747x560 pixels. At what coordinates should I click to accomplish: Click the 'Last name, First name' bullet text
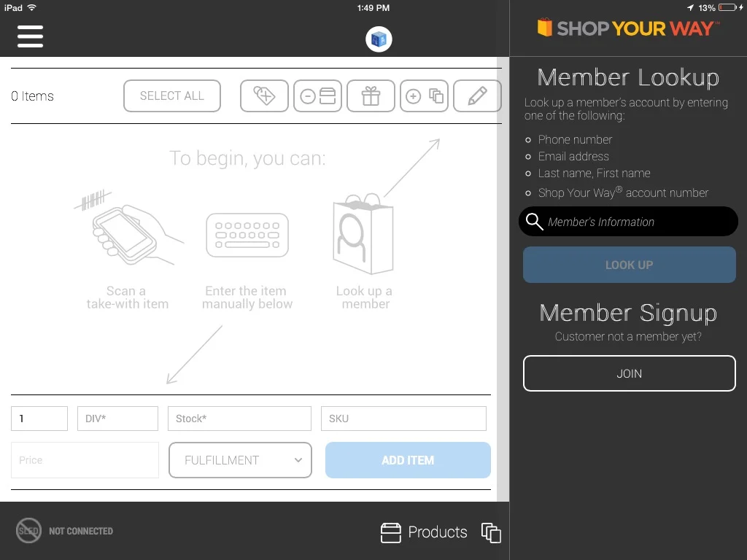pos(594,173)
